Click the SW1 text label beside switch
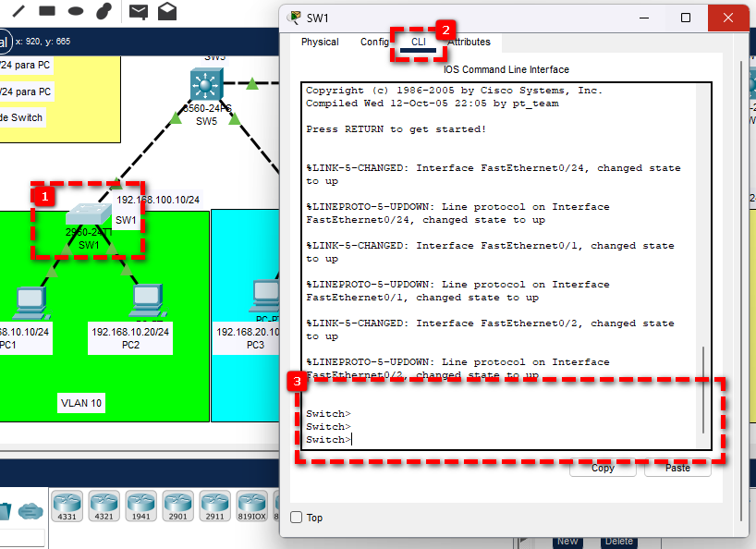Viewport: 756px width, 549px height. pos(126,220)
